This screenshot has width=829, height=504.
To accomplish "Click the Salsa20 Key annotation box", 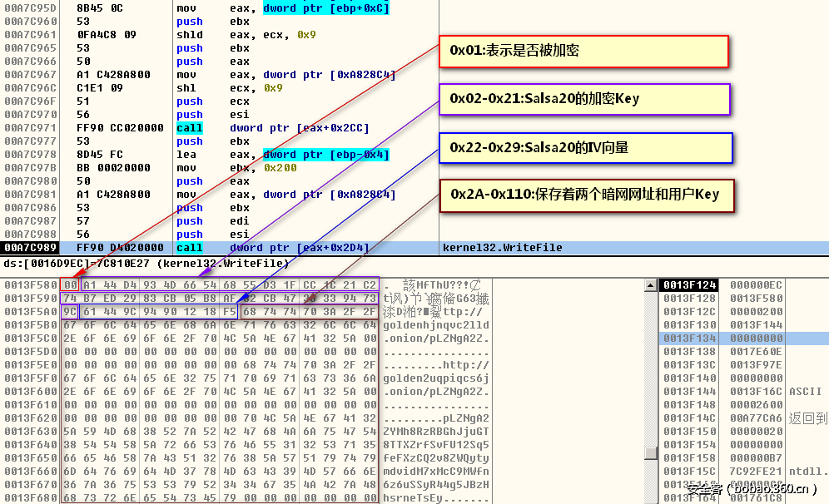I will [x=584, y=99].
